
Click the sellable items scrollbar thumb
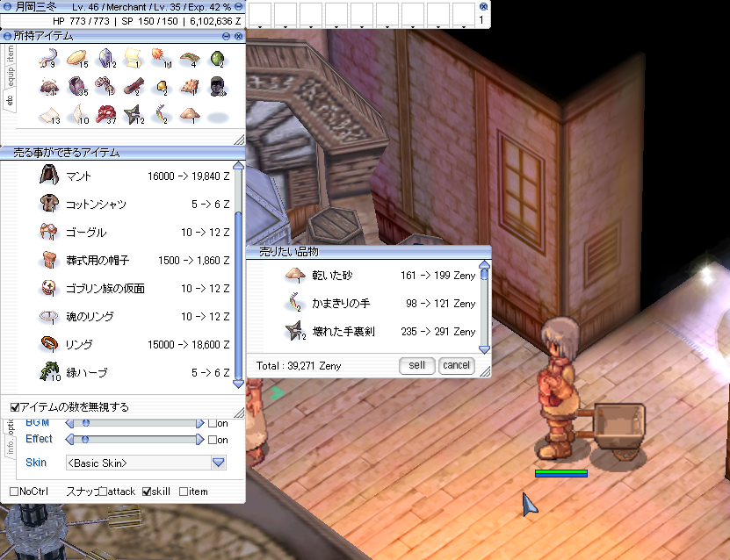[x=239, y=295]
